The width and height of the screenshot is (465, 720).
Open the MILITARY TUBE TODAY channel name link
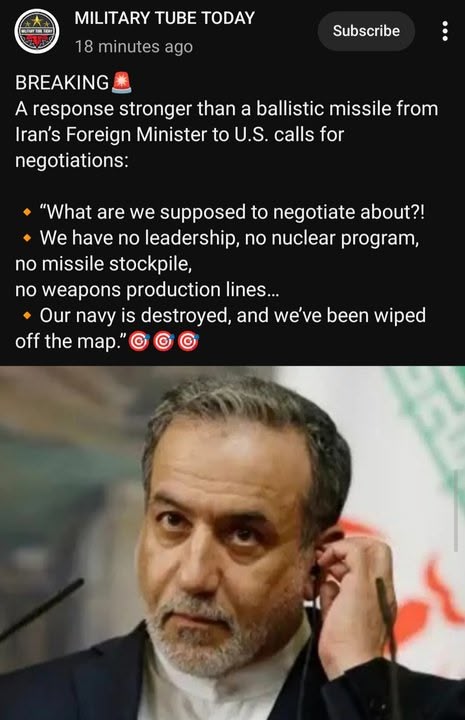[x=164, y=18]
